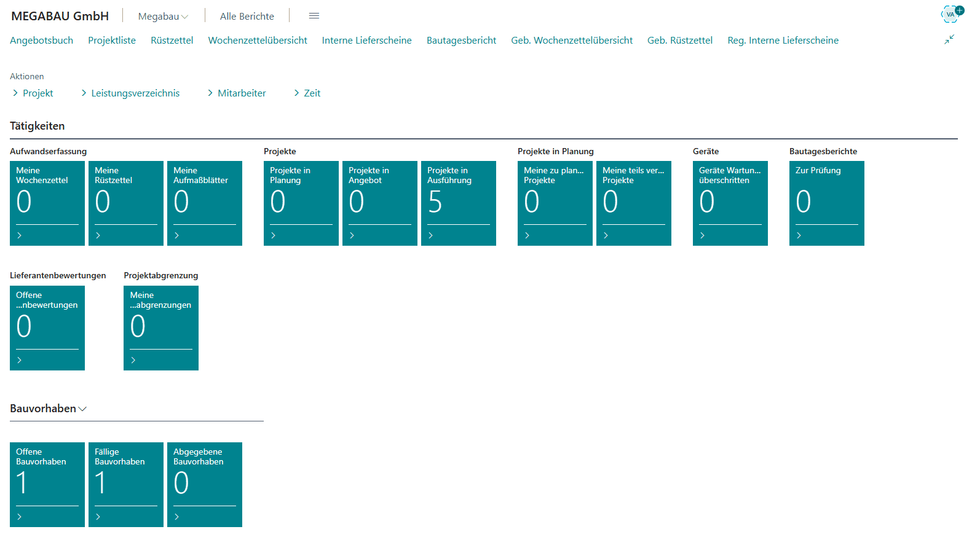Go to Projektliste navigation item

pos(112,41)
